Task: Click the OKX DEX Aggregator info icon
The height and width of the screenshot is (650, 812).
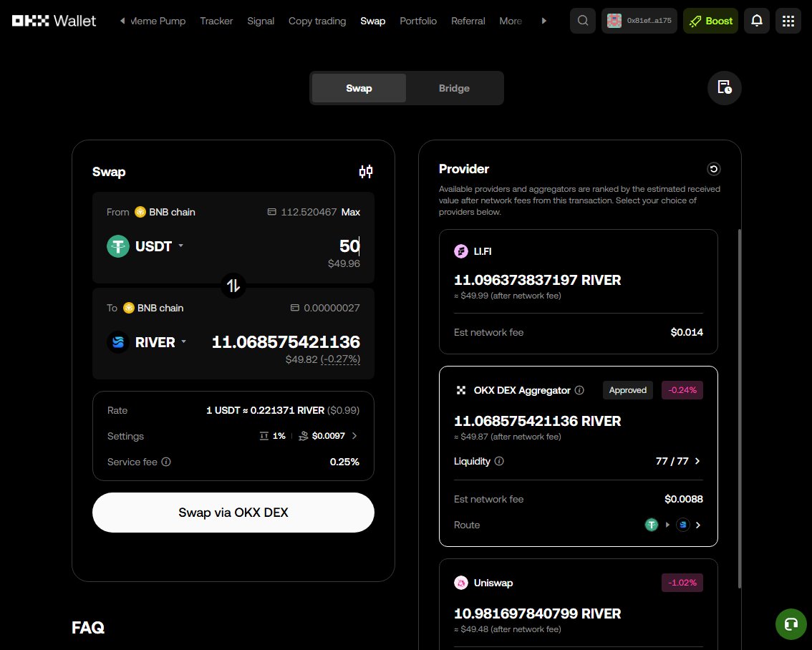Action: 579,390
